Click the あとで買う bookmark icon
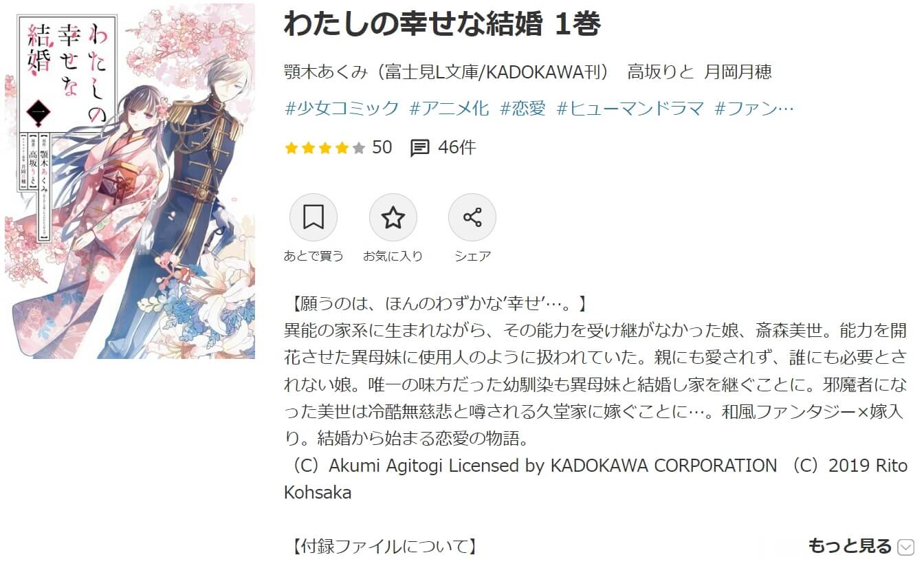Viewport: 924px width, 566px height. click(313, 217)
